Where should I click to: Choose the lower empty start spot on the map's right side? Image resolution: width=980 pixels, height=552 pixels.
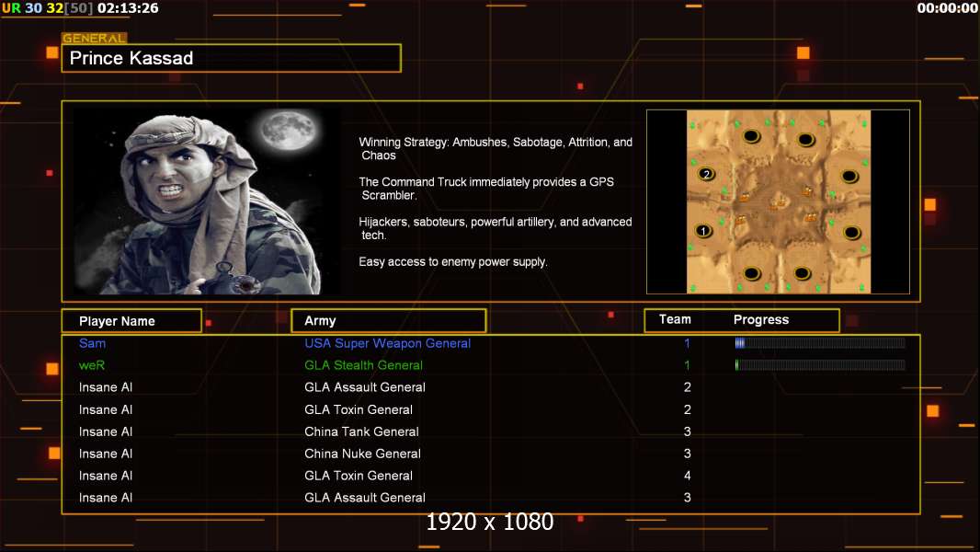[851, 232]
